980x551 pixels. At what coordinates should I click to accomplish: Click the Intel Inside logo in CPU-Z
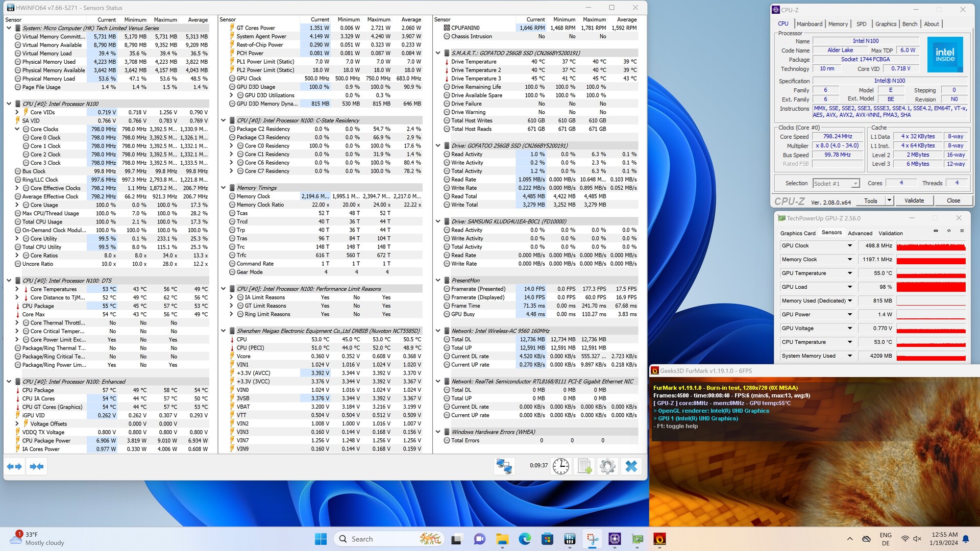coord(945,55)
